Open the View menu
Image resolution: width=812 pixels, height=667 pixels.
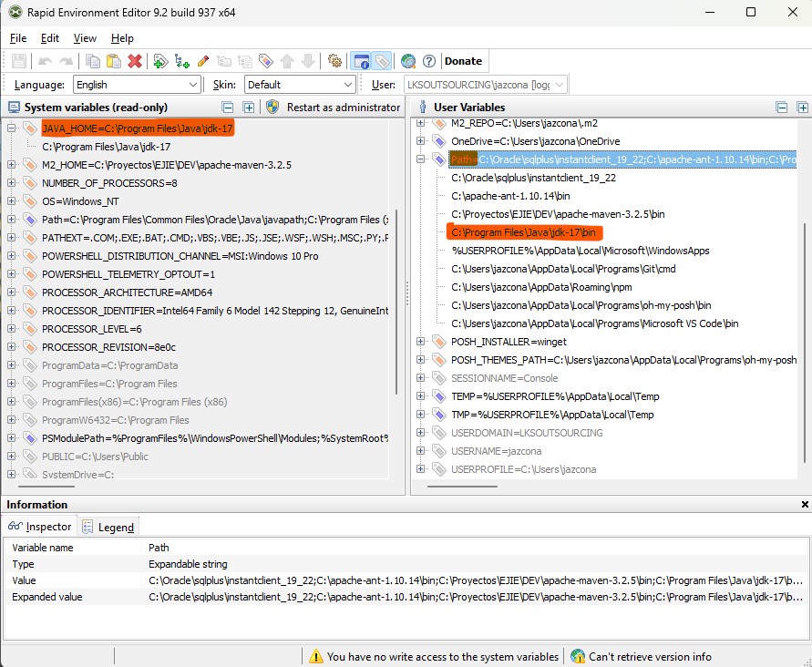click(85, 38)
